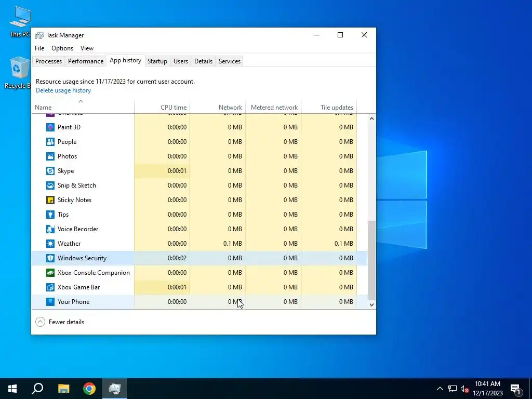
Task: Click Weather Network value 0.1 MB
Action: pos(233,244)
